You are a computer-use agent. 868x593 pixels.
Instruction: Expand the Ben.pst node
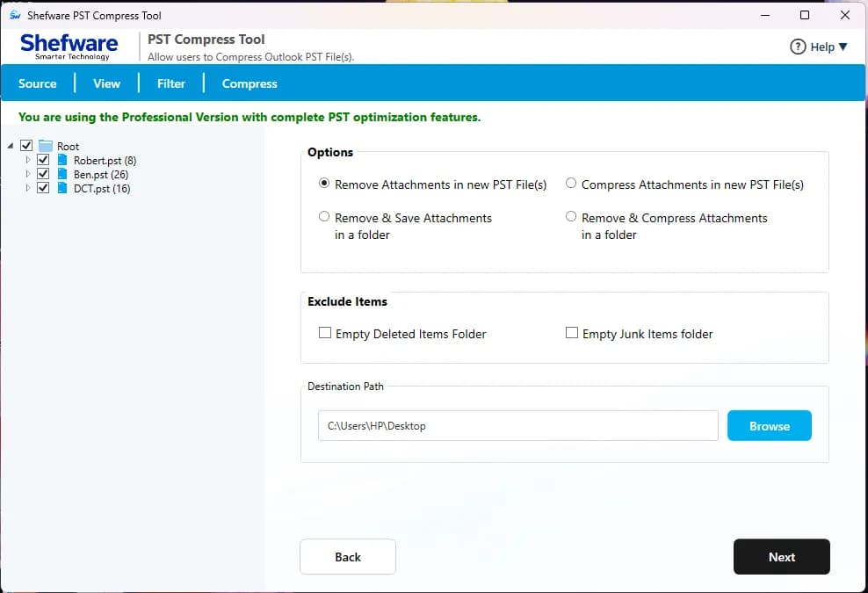click(x=28, y=174)
